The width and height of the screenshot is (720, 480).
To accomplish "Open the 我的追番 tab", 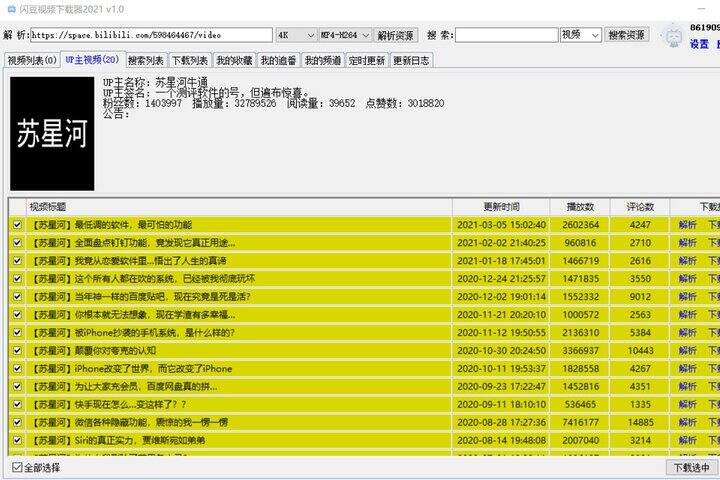I will [278, 61].
